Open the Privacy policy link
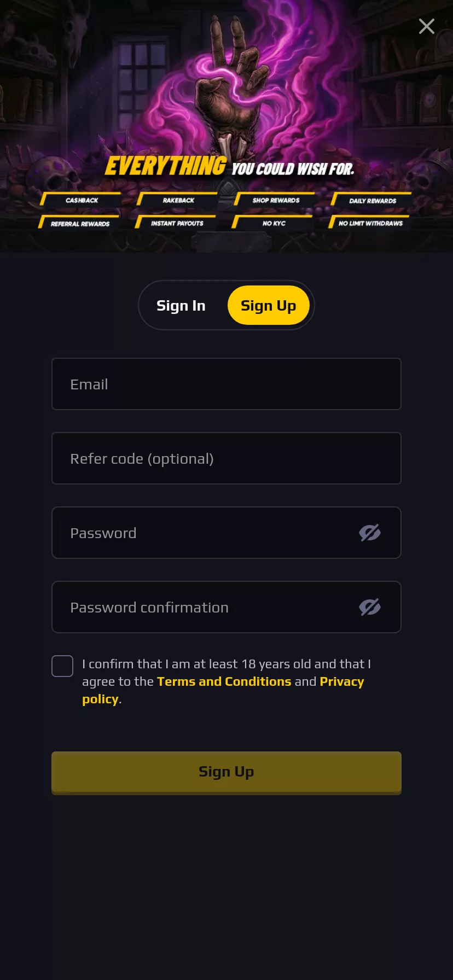The width and height of the screenshot is (453, 980). [342, 681]
